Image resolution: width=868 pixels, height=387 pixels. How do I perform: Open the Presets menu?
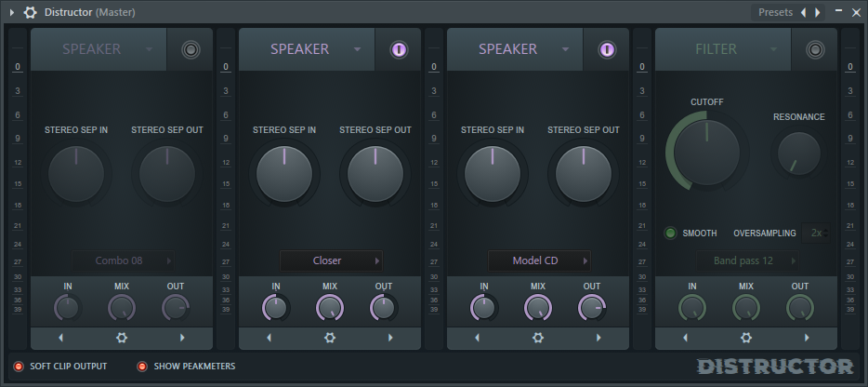point(775,12)
